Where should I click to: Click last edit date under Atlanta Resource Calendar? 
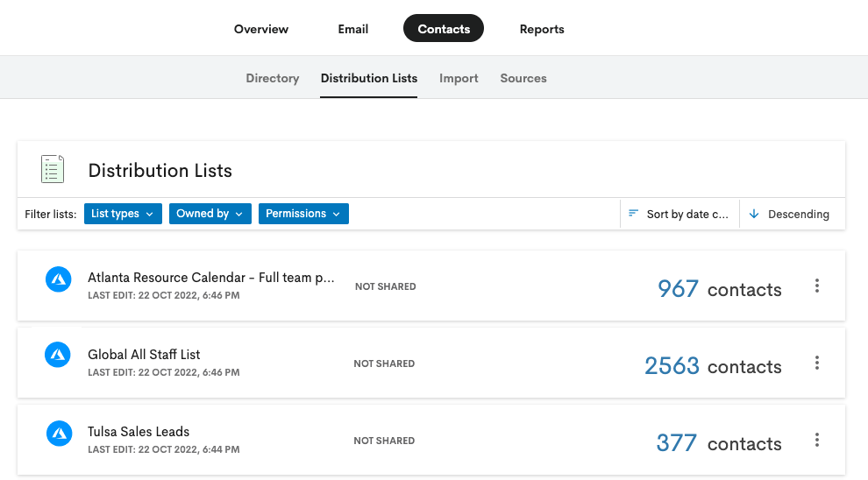tap(164, 295)
